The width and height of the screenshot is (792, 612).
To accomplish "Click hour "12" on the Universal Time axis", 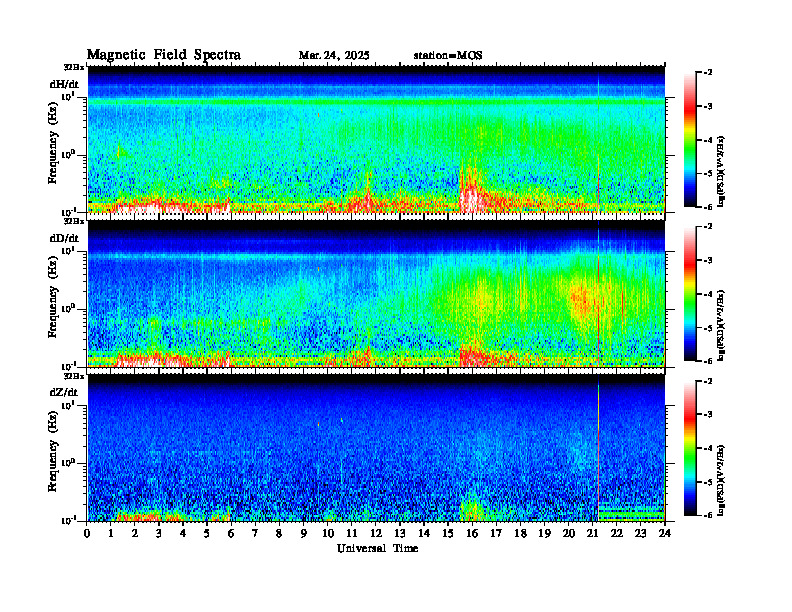I will click(x=376, y=534).
